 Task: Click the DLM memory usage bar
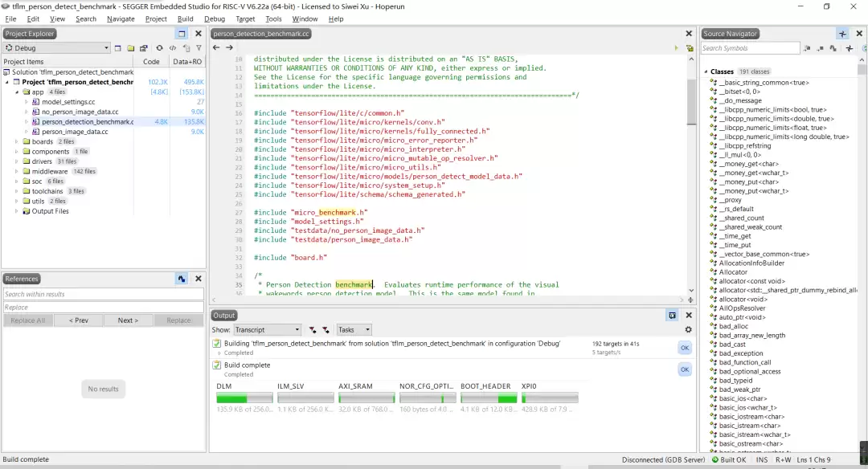click(x=244, y=398)
